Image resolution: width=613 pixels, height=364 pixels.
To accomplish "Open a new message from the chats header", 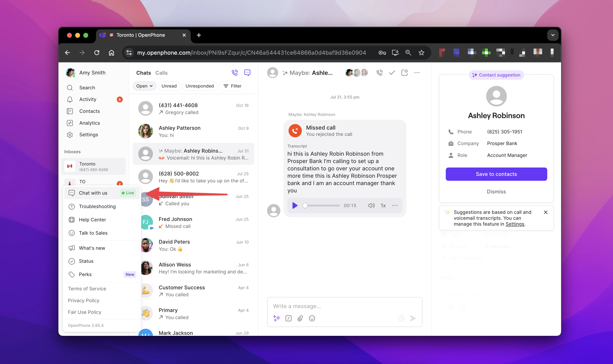I will pyautogui.click(x=247, y=73).
